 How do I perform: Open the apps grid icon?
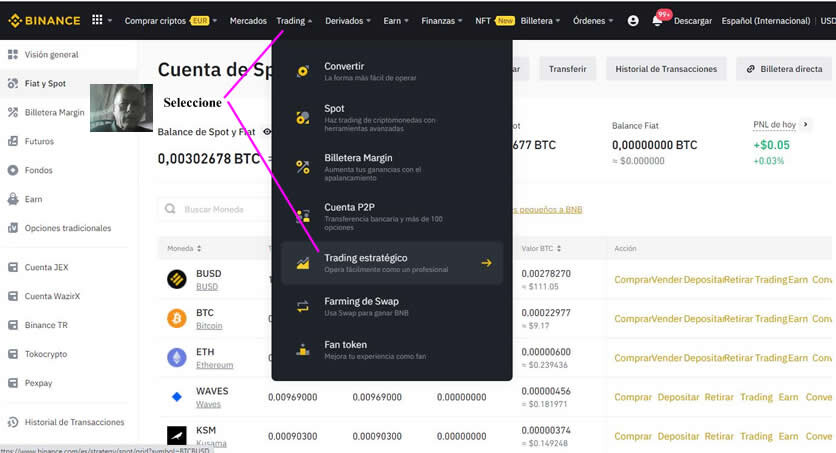pos(97,20)
